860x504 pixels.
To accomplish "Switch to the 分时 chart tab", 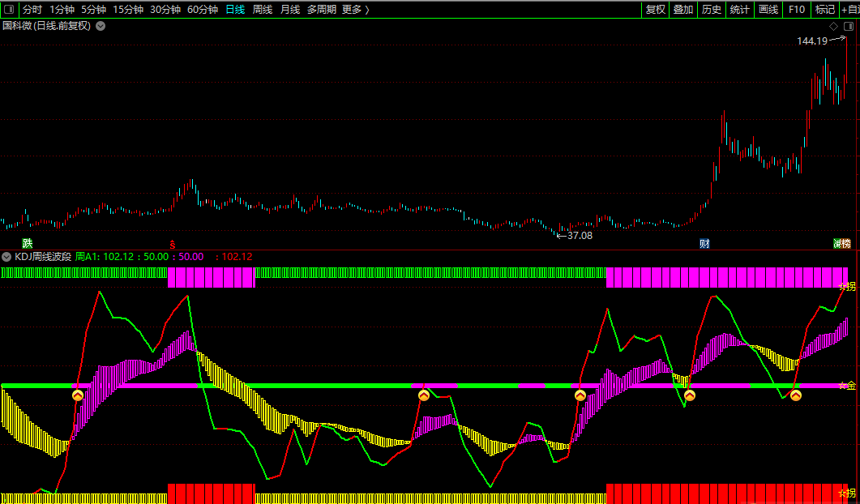I will coord(32,10).
